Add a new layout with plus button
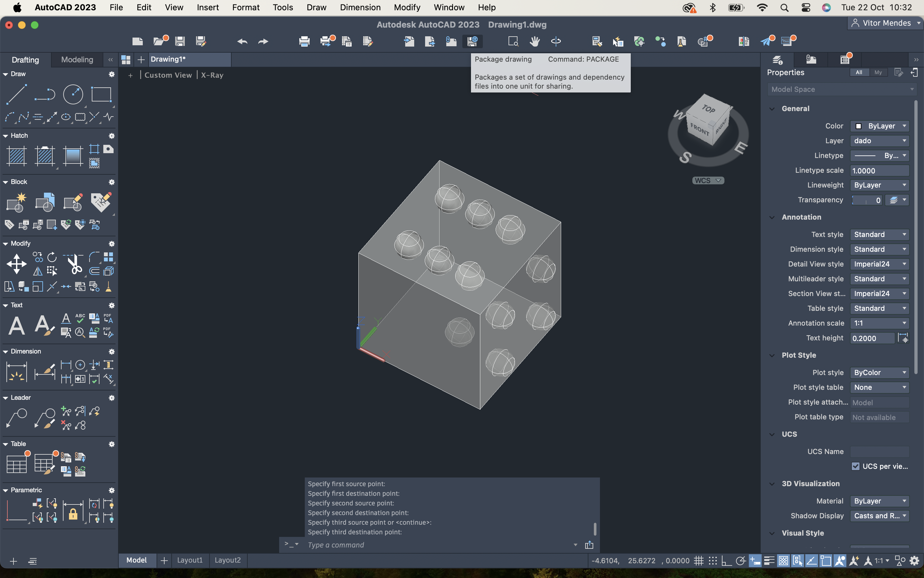Image resolution: width=924 pixels, height=578 pixels. coord(164,560)
